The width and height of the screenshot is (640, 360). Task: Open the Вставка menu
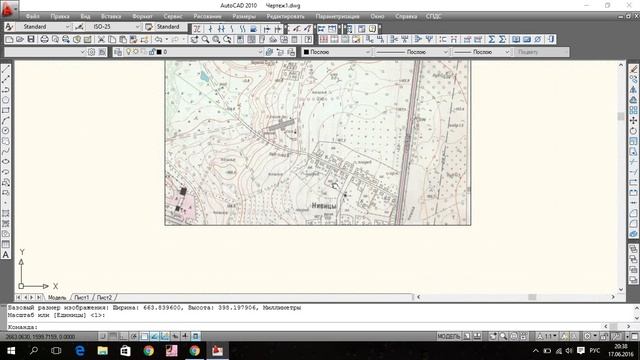tap(111, 16)
